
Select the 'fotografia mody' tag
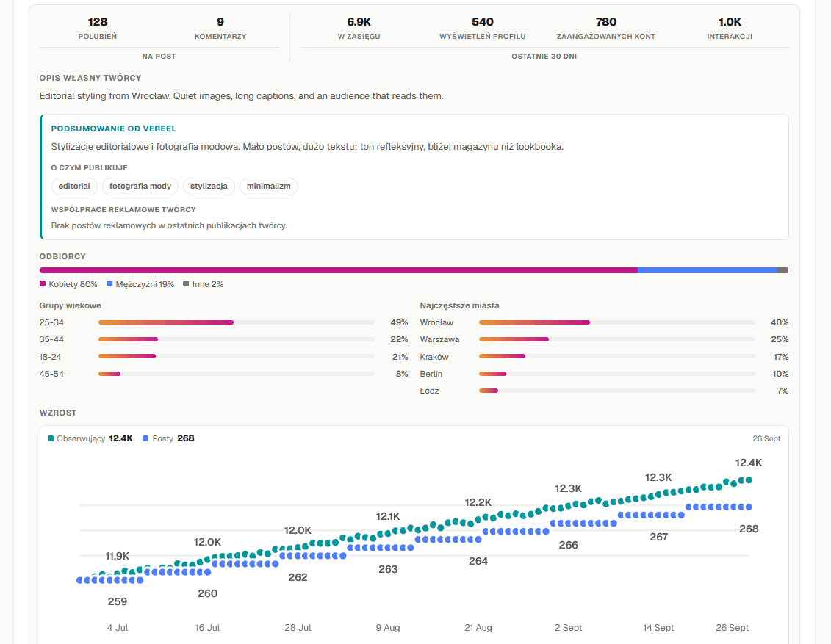pyautogui.click(x=140, y=187)
